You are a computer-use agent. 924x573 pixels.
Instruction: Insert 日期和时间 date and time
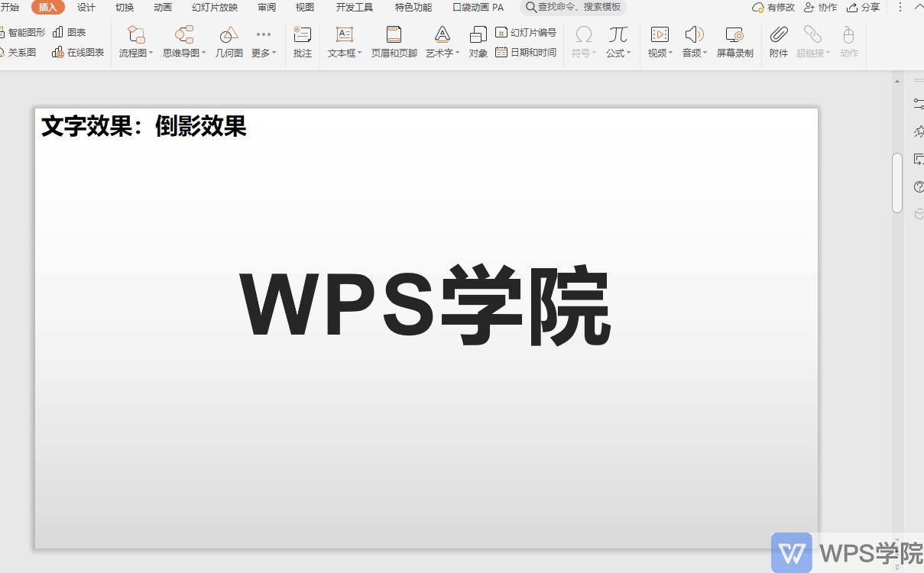pyautogui.click(x=526, y=53)
